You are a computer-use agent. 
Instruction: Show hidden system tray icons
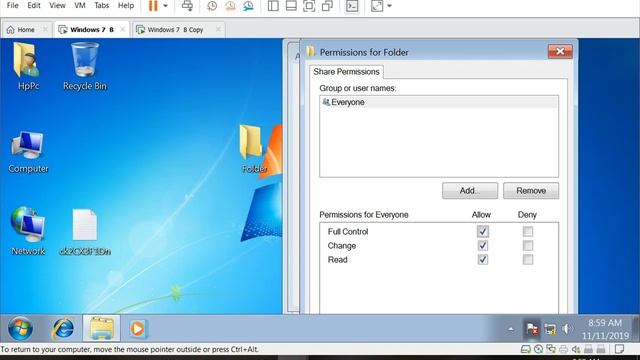coord(511,329)
